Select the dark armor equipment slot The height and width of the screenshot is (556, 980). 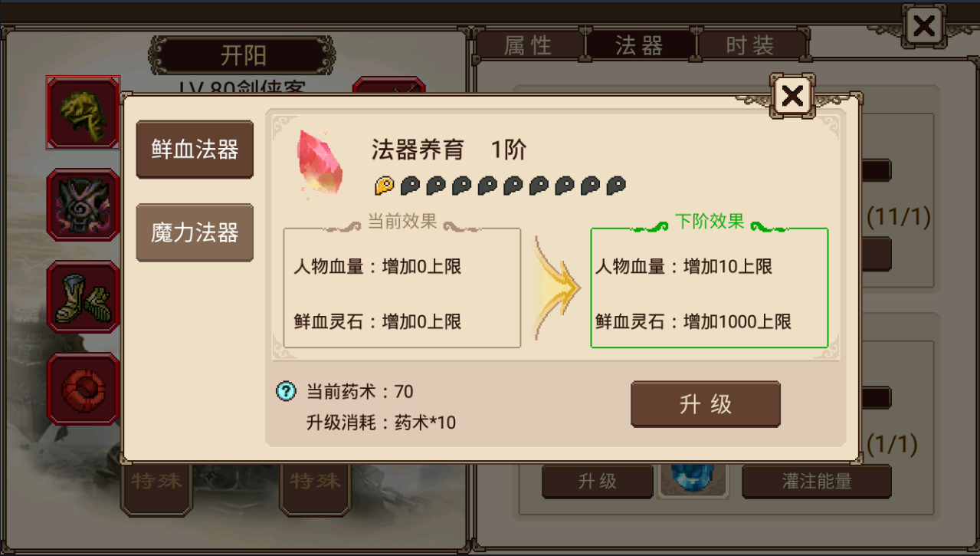tap(83, 205)
